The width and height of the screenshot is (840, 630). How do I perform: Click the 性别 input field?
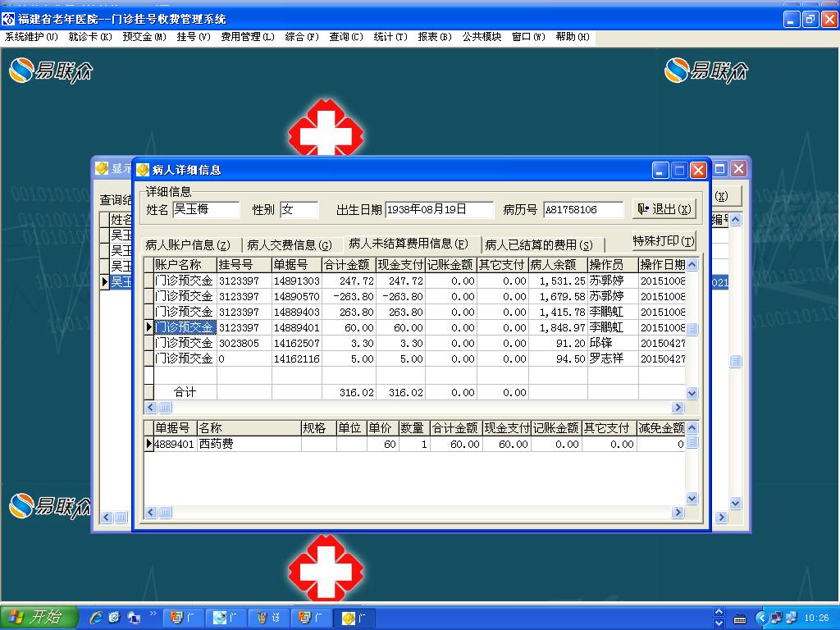coord(299,209)
